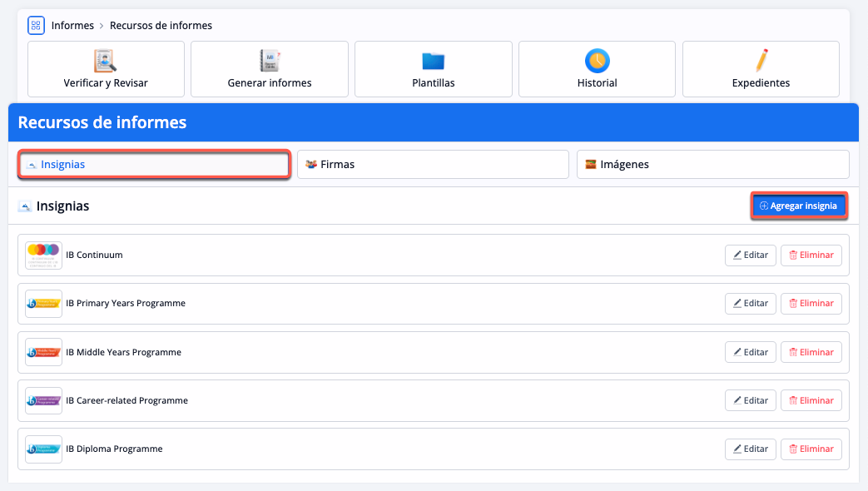Image resolution: width=868 pixels, height=491 pixels.
Task: Edit the IB Diploma Programme badge
Action: pyautogui.click(x=750, y=449)
